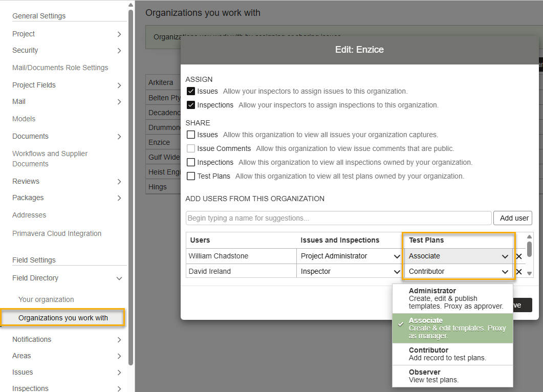Expand the Project settings chevron

point(119,34)
